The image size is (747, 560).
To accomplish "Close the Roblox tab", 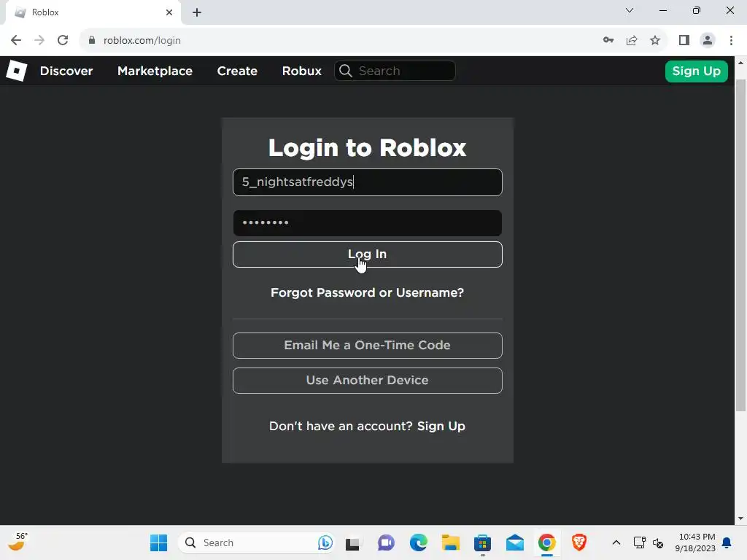I will point(169,12).
